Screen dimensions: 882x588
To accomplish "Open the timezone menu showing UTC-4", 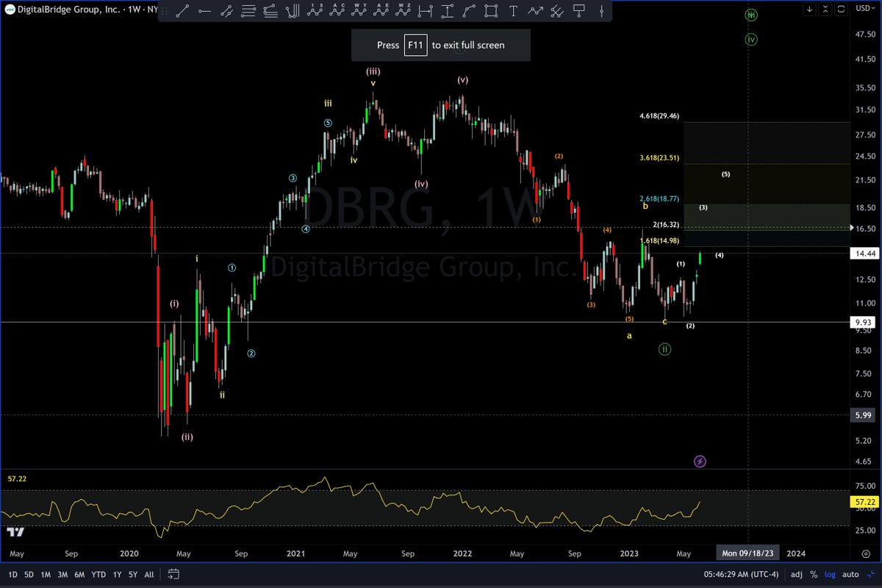I will 741,574.
